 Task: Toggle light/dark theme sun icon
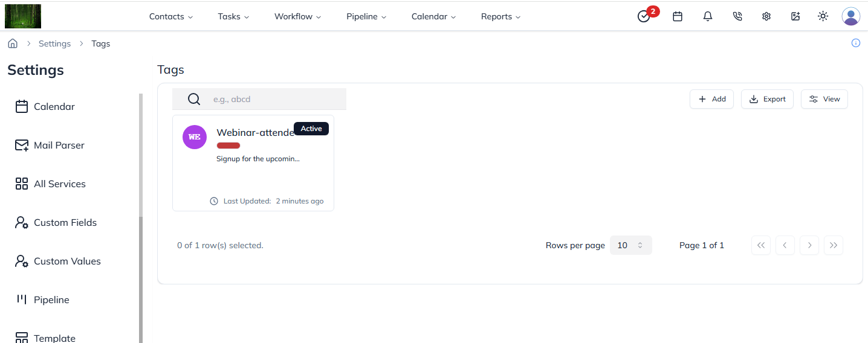pos(823,17)
